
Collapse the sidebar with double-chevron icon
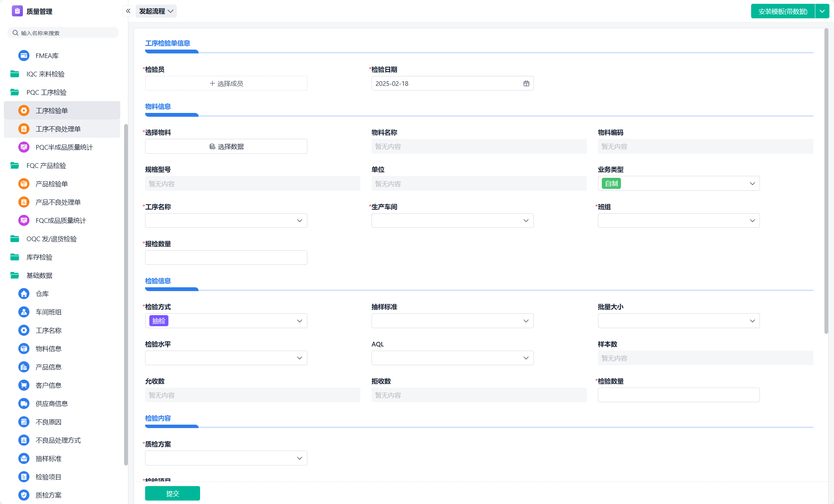(128, 11)
